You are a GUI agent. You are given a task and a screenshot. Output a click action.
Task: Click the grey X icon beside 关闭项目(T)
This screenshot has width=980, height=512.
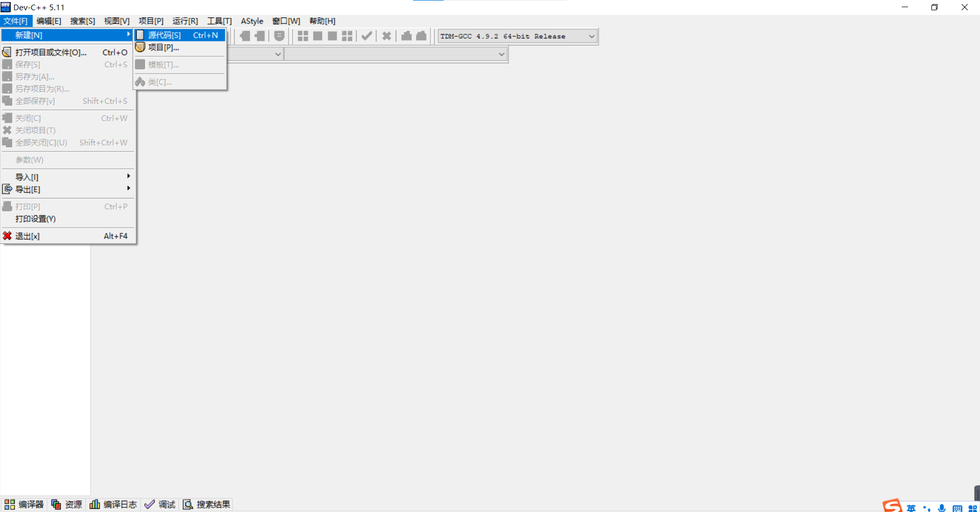7,130
